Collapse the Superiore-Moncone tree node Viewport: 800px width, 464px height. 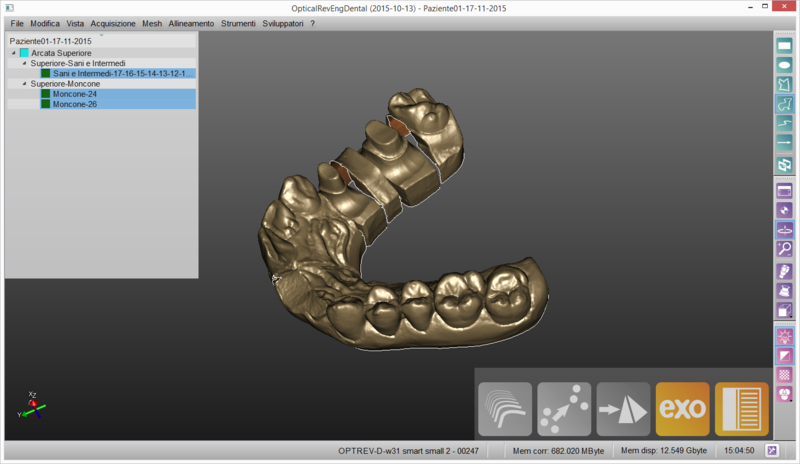coord(24,84)
